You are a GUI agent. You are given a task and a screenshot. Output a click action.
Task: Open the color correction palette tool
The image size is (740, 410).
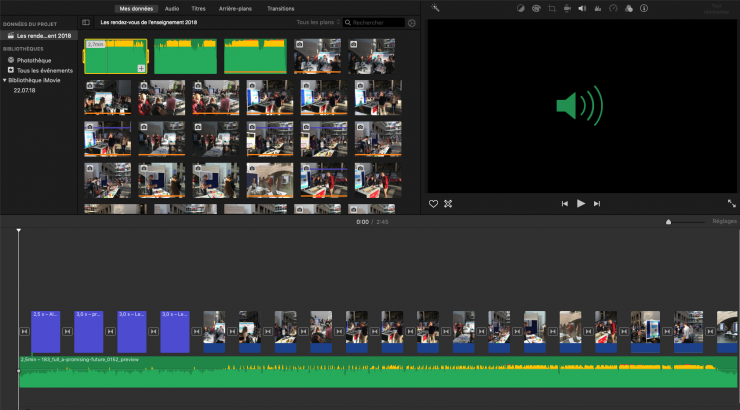[536, 8]
